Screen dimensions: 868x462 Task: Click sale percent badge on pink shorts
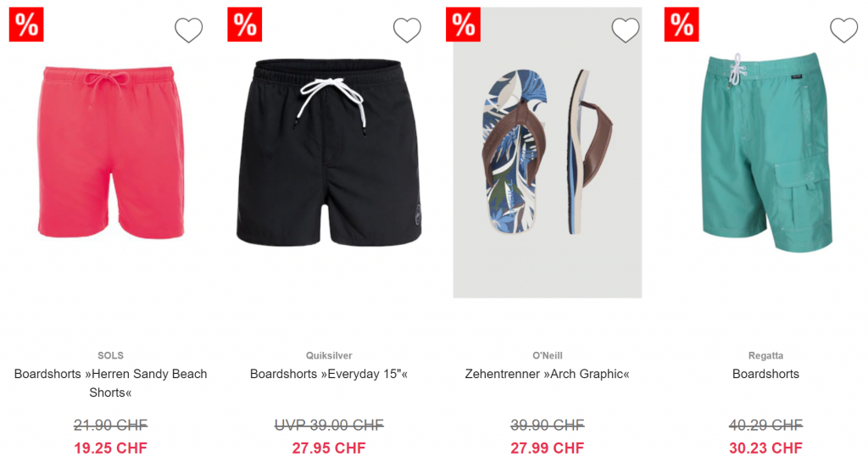tap(26, 25)
